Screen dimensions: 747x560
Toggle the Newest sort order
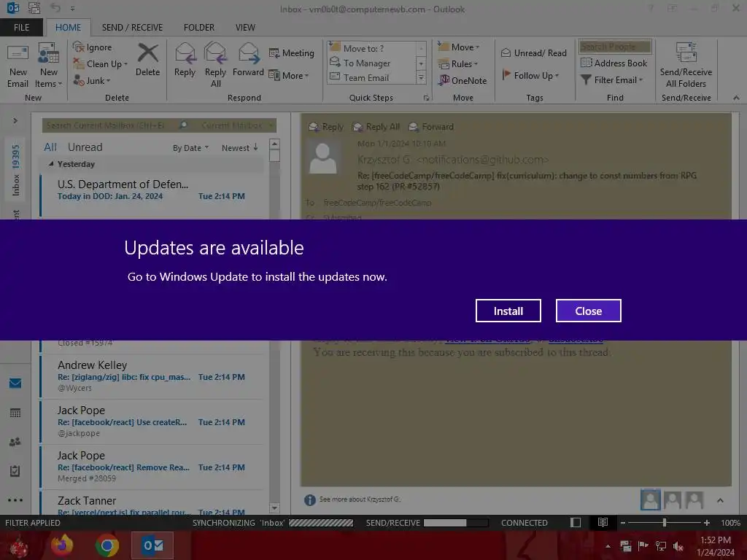pos(239,148)
